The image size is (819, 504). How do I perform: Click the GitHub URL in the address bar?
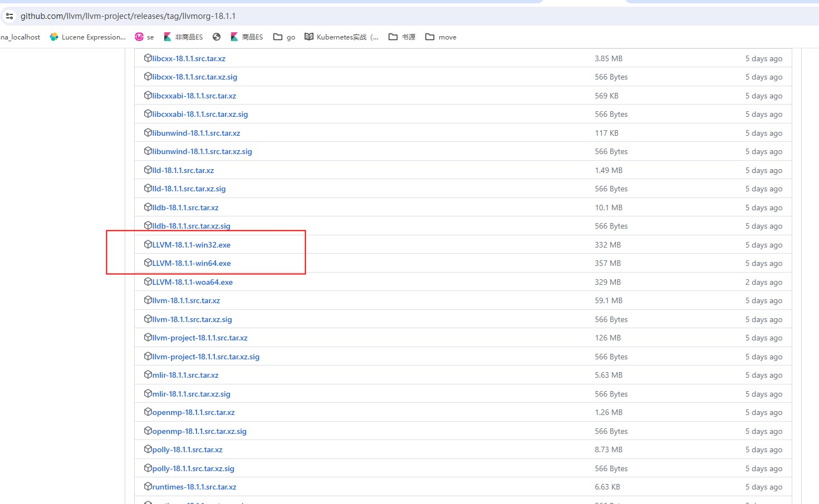(127, 16)
